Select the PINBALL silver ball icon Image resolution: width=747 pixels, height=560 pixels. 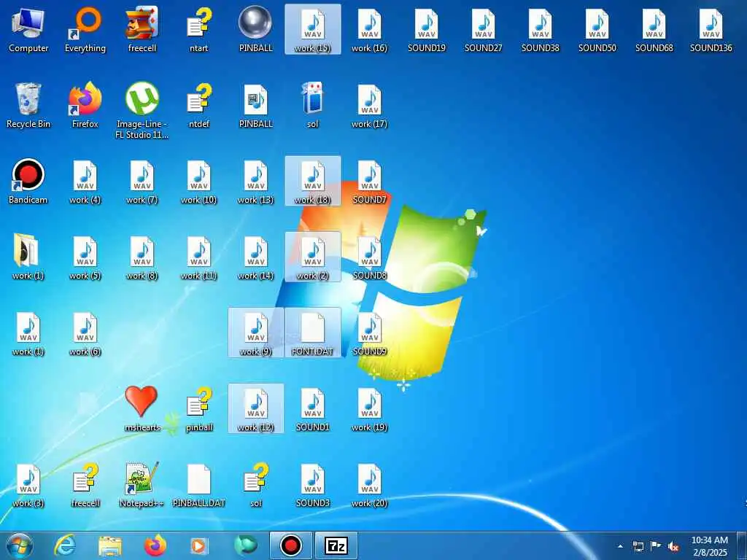click(x=255, y=29)
